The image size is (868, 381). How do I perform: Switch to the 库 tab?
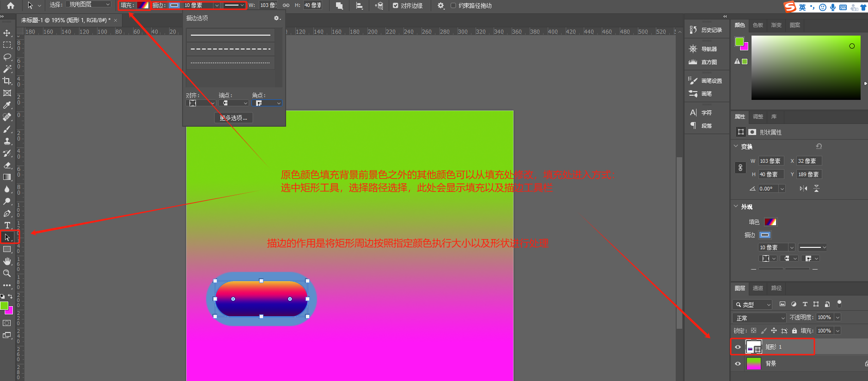(x=774, y=117)
